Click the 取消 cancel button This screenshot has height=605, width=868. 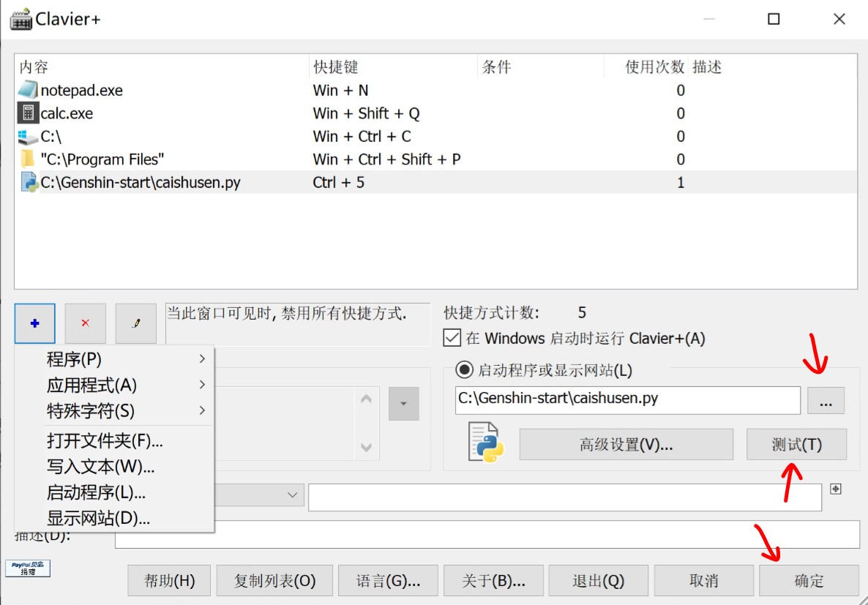tap(703, 581)
